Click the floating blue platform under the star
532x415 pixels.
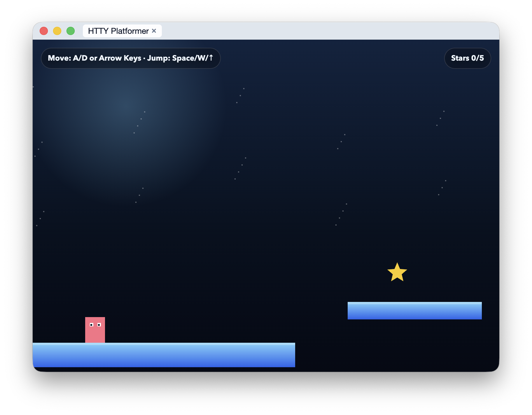click(414, 311)
